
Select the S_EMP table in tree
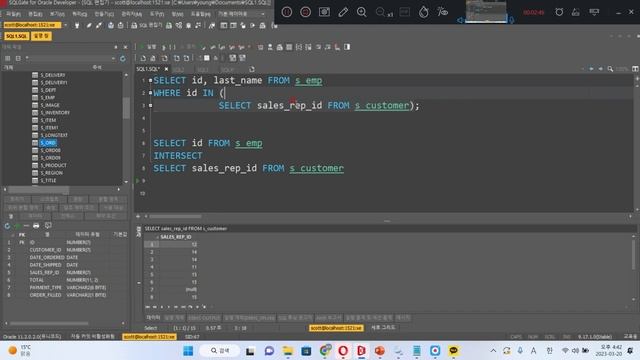click(x=47, y=98)
